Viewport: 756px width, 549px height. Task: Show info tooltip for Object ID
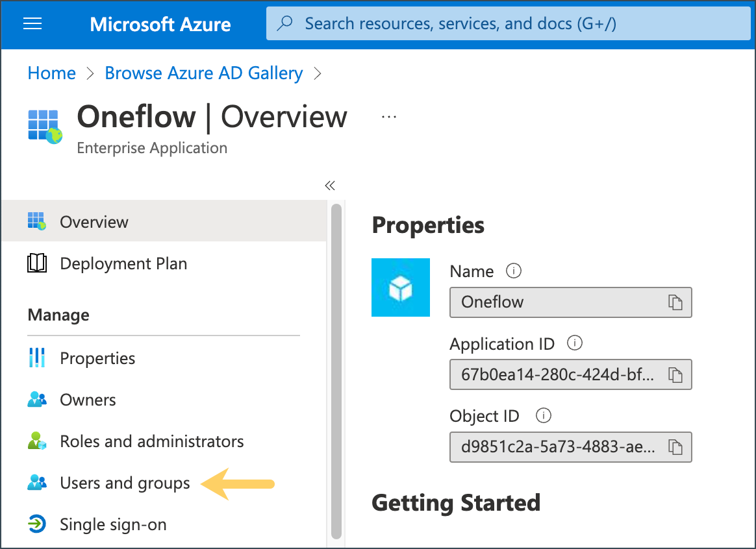[544, 415]
